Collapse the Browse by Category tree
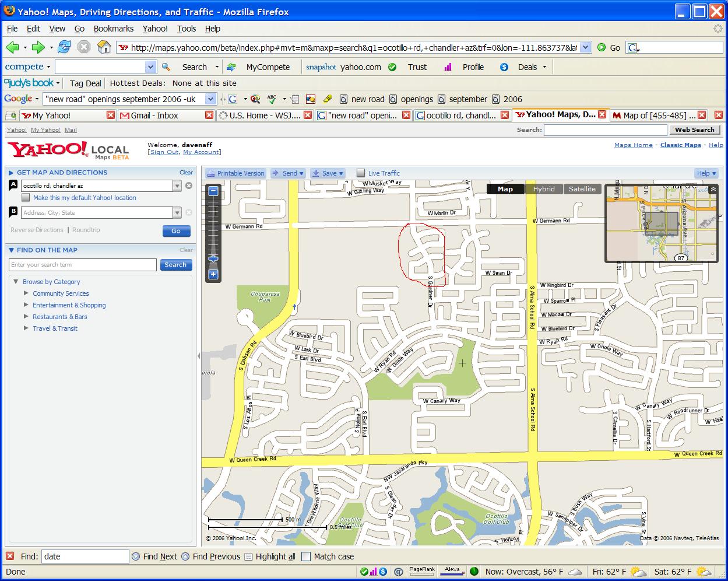Viewport: 728px width, 581px height. click(x=16, y=282)
